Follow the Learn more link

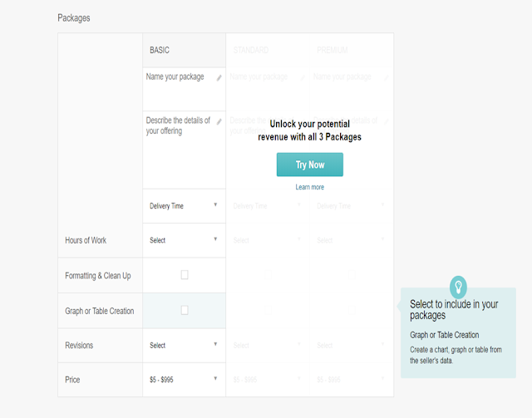309,187
